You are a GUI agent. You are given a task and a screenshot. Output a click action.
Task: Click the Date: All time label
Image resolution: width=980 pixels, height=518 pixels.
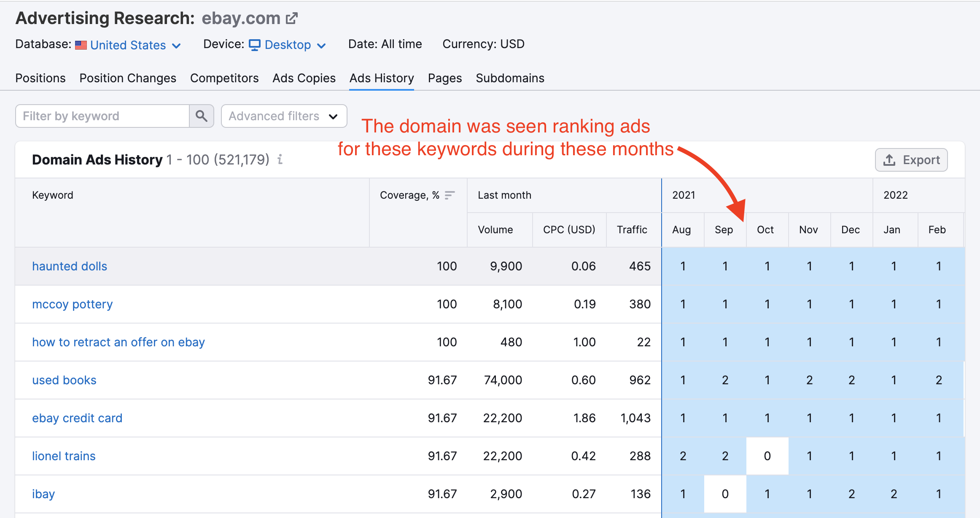[385, 44]
